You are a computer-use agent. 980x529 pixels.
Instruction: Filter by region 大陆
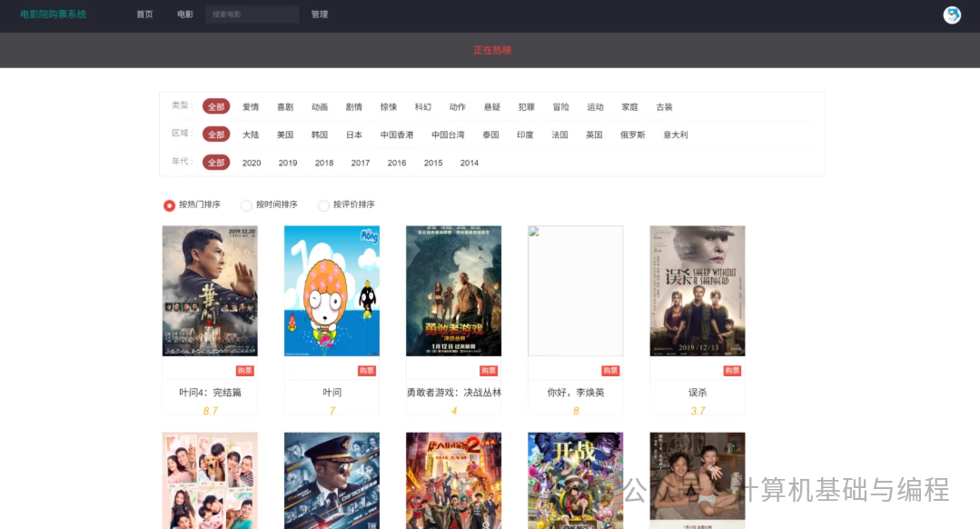click(x=251, y=135)
